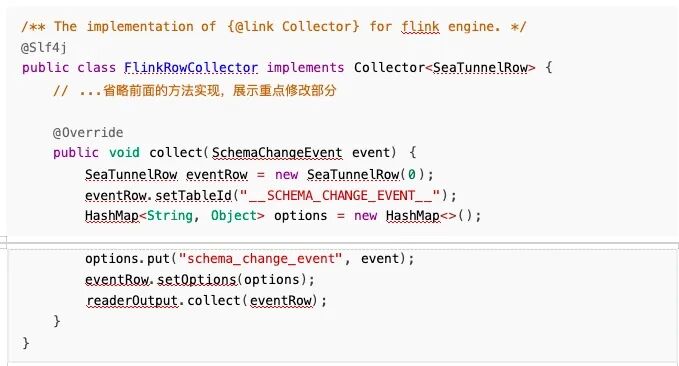Click the underlined word flink in the Javadoc
This screenshot has height=366, width=679.
(x=420, y=27)
